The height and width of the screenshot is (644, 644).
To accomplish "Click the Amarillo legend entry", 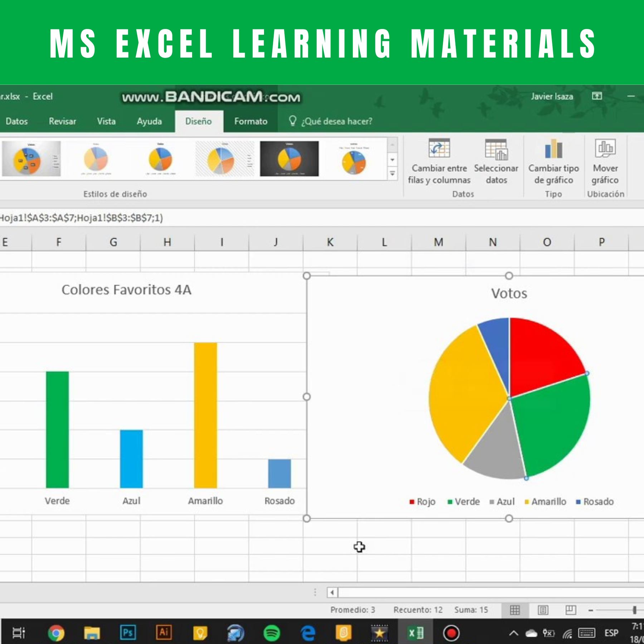I will click(x=545, y=502).
